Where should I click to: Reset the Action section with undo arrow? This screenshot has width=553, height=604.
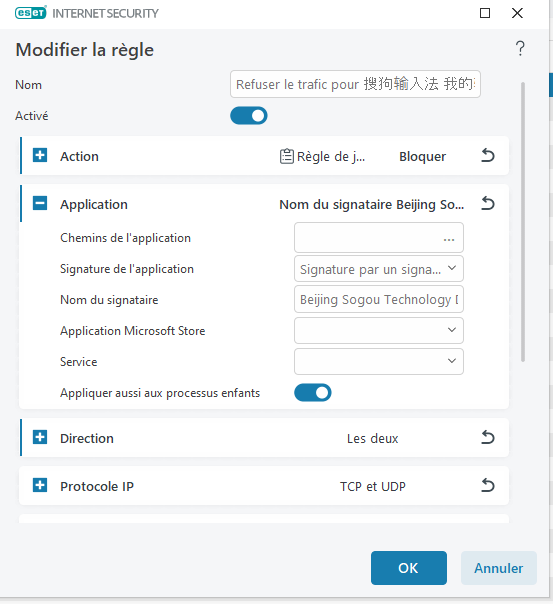[x=488, y=156]
